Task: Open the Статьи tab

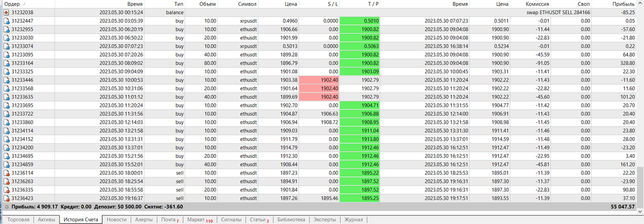Action: coord(259,220)
